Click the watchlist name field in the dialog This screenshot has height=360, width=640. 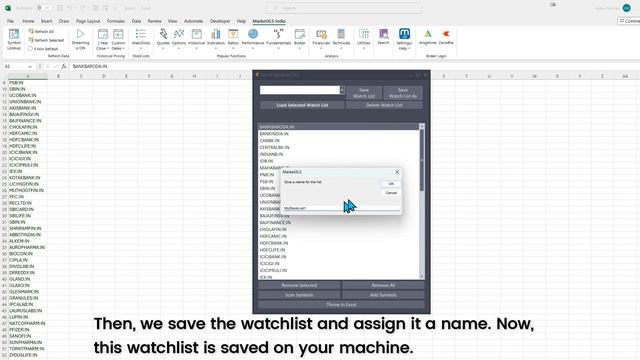coord(300,90)
